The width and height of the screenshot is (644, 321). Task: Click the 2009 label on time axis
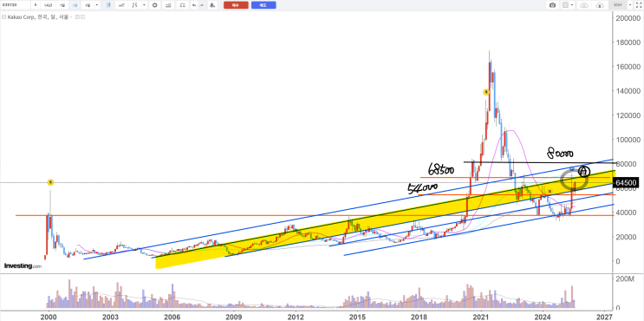pos(233,317)
